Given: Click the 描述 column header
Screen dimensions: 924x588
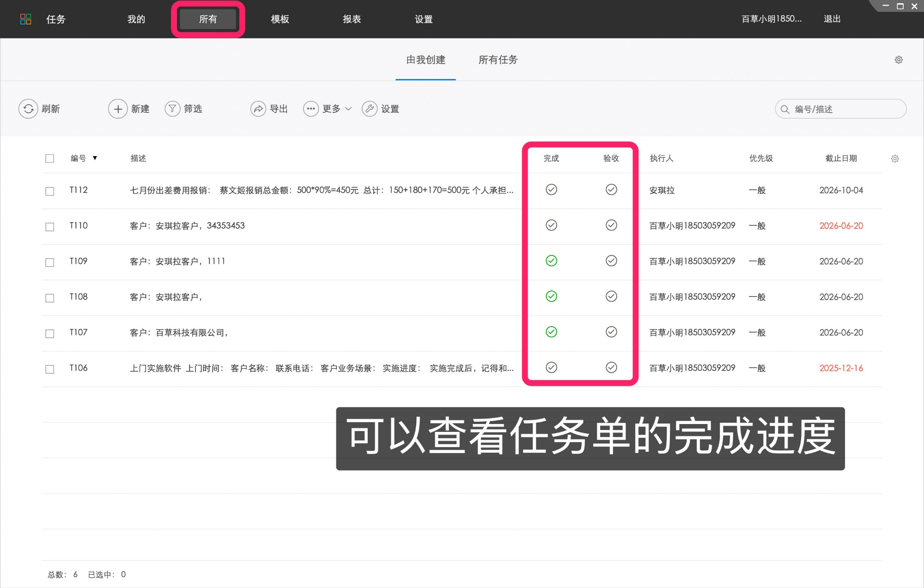Looking at the screenshot, I should 138,158.
